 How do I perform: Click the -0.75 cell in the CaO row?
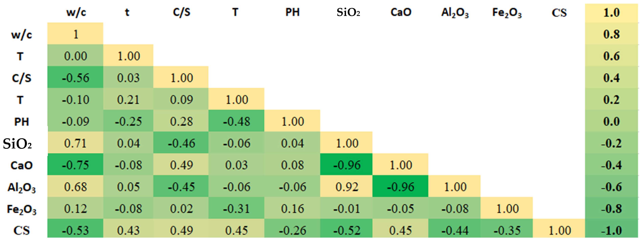75,165
